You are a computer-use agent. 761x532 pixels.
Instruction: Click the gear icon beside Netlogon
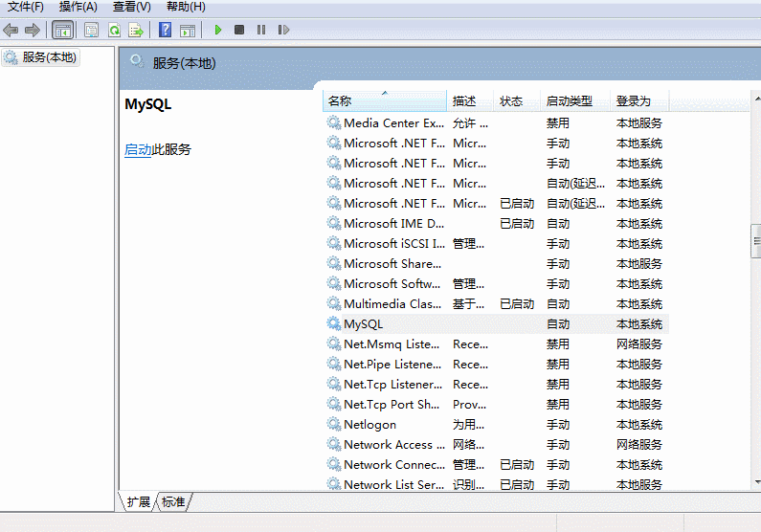point(334,424)
